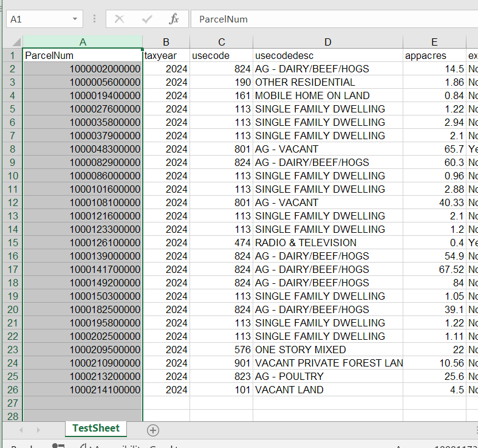Select cell containing 1000048300000

83,149
